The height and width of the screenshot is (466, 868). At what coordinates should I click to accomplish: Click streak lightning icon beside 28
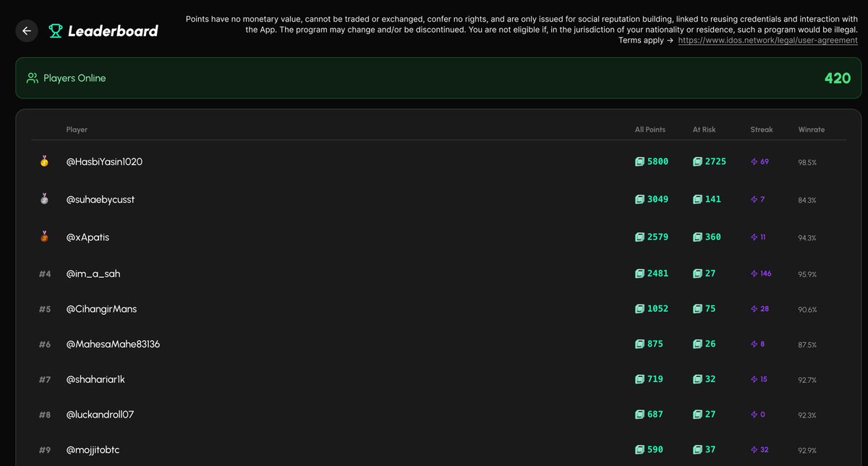tap(754, 308)
